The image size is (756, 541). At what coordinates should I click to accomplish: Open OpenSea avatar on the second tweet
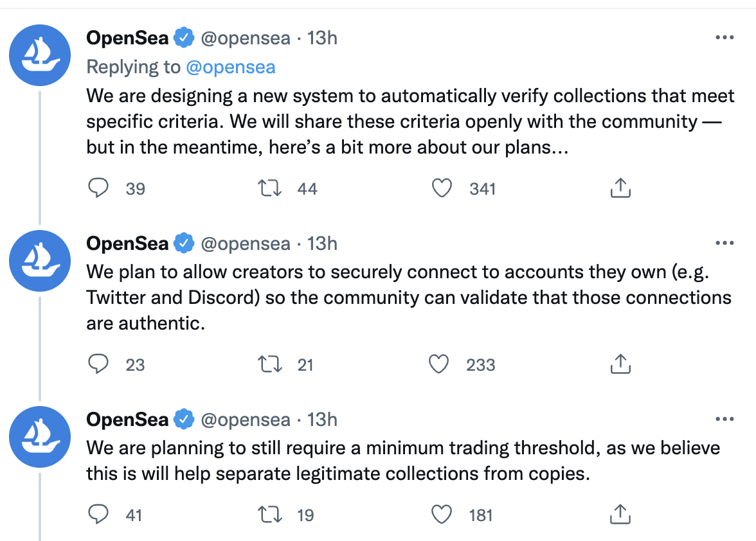tap(40, 261)
